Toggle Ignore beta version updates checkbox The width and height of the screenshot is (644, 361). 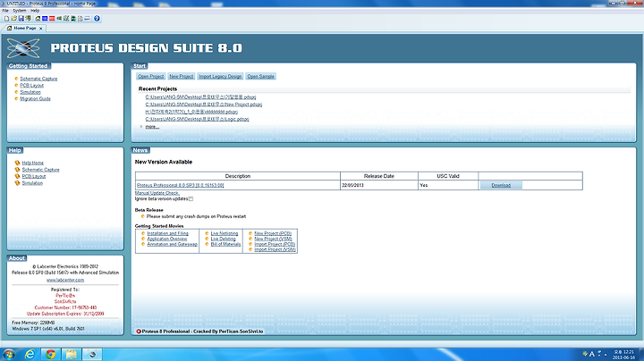coord(191,199)
